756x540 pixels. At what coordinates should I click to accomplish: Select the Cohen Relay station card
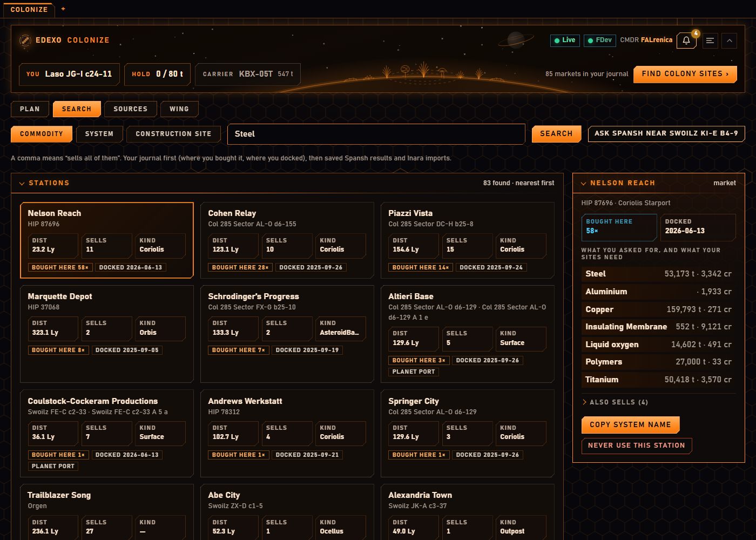tap(287, 240)
